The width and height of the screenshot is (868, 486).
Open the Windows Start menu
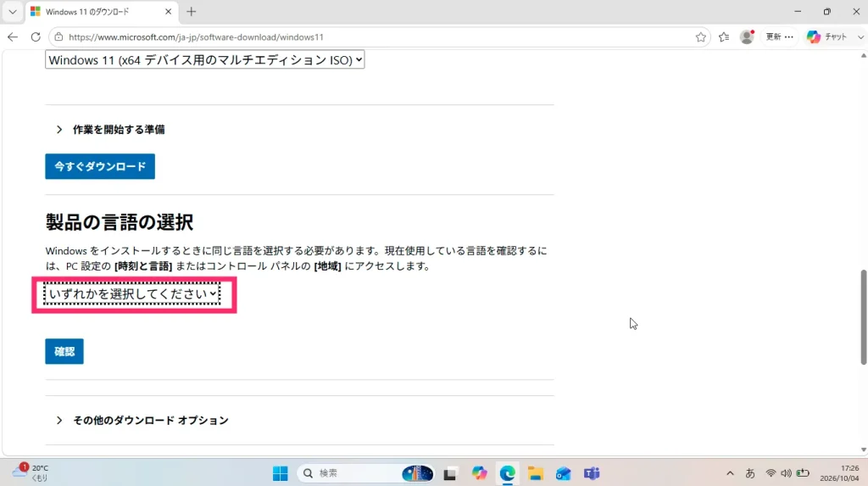tap(280, 473)
